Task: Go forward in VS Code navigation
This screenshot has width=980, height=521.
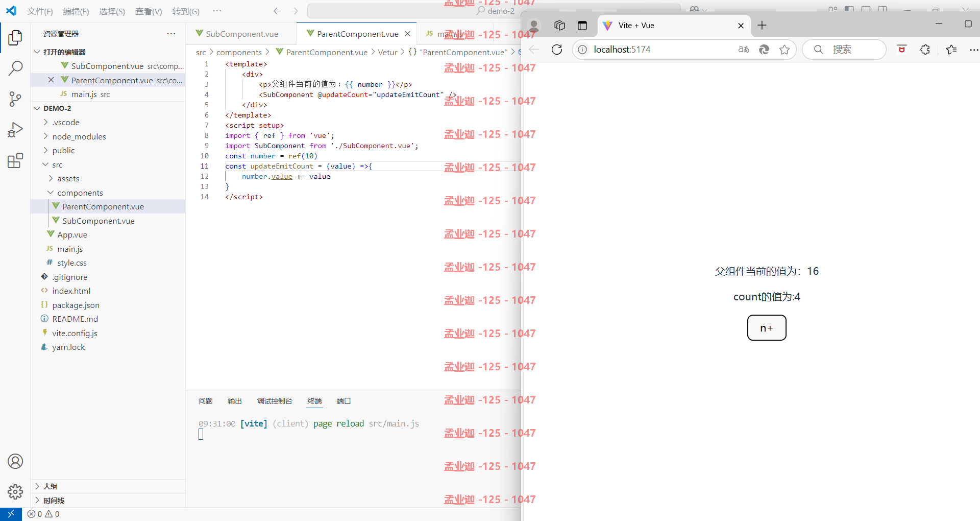Action: (x=294, y=11)
